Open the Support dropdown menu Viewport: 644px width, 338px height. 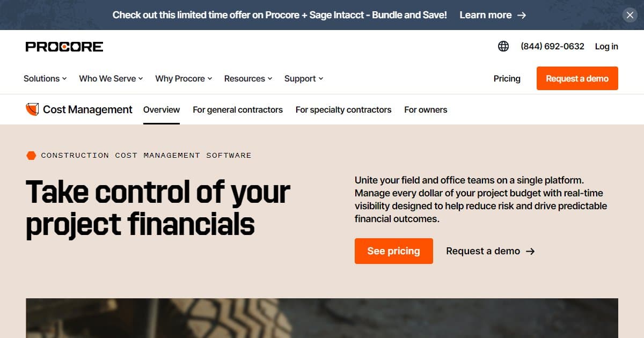pyautogui.click(x=303, y=78)
